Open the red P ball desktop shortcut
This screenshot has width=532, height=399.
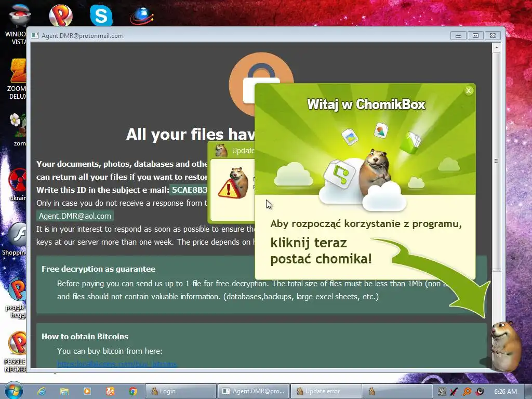[61, 15]
